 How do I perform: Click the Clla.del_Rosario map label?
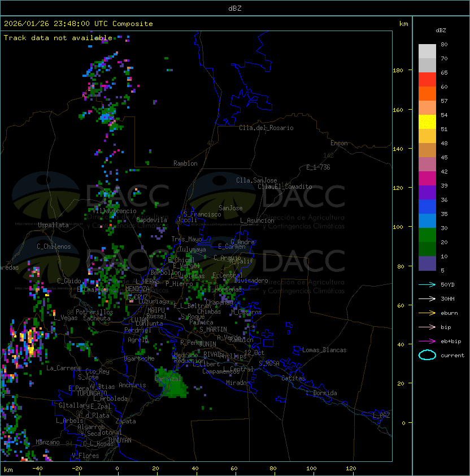266,128
